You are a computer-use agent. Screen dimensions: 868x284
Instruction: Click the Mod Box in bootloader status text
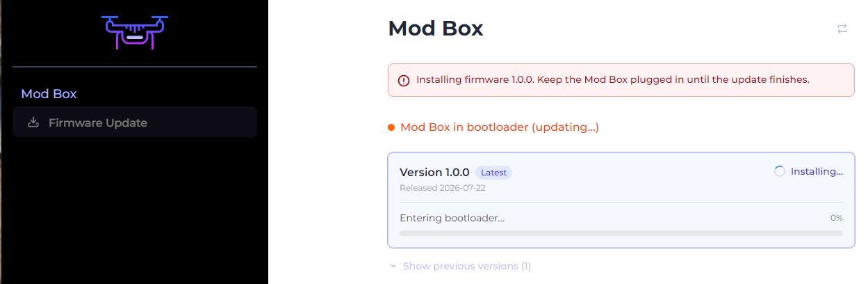tap(500, 127)
